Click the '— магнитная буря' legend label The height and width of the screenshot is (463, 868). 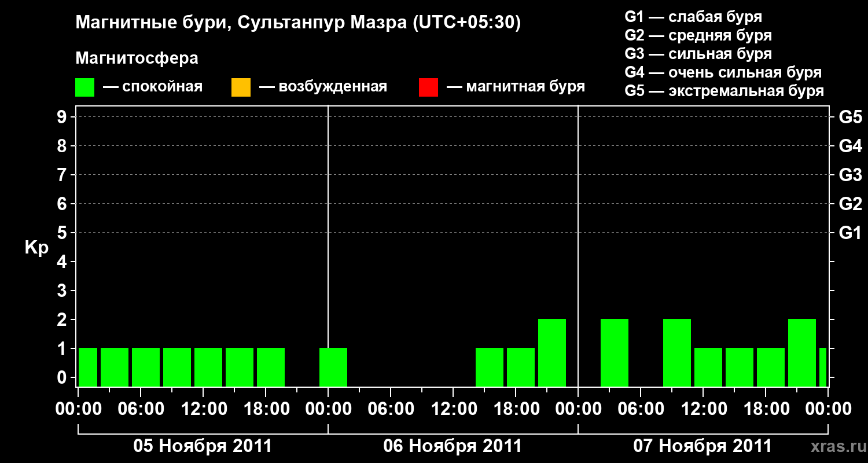click(x=516, y=87)
